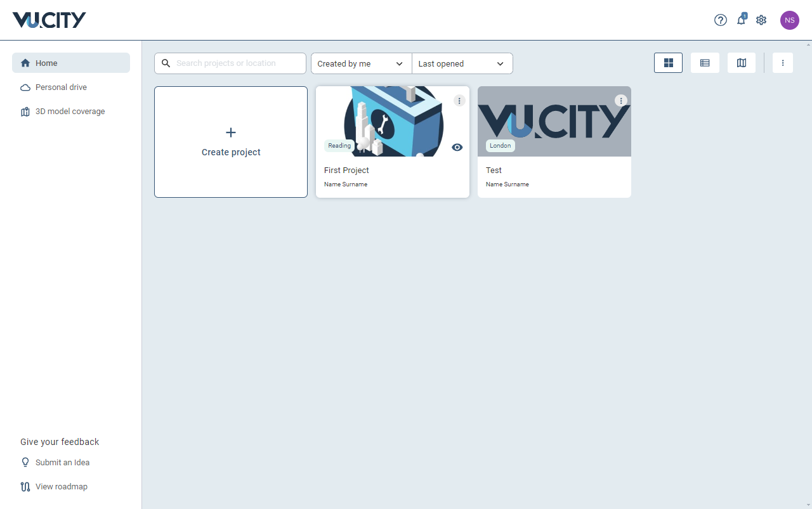812x509 pixels.
Task: Open the Test project thumbnail
Action: click(x=554, y=122)
